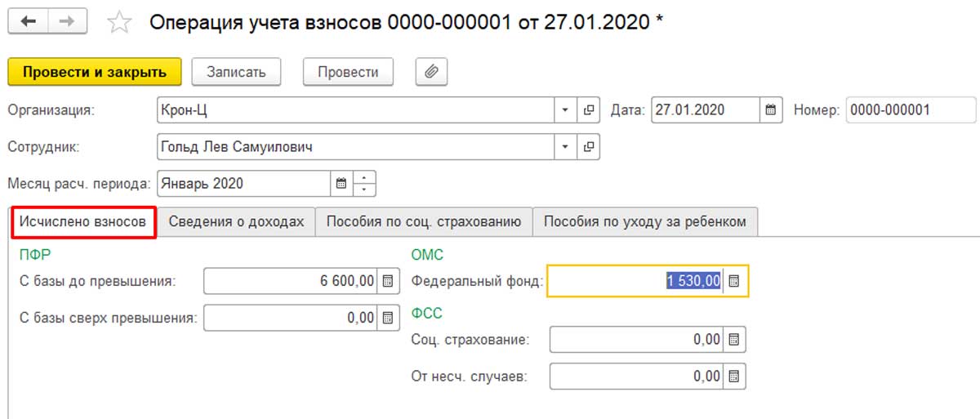The image size is (980, 419).
Task: Expand the Сотрудник dropdown list
Action: (565, 148)
